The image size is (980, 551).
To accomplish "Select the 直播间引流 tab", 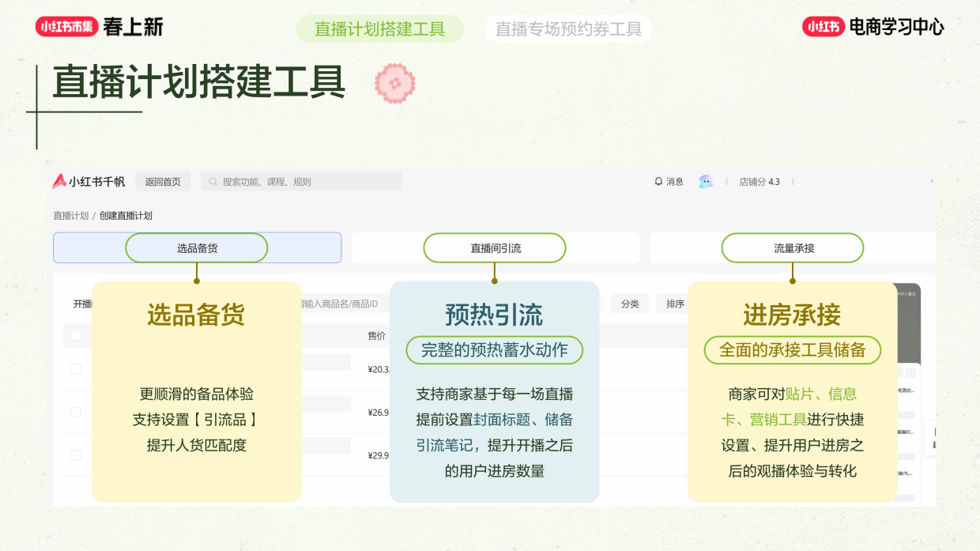I will pos(495,247).
